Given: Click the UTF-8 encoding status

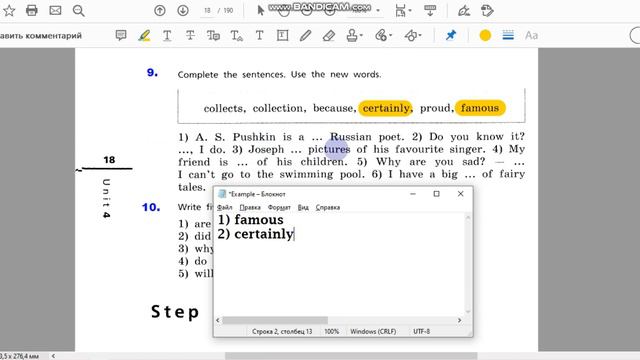Looking at the screenshot, I should 422,331.
